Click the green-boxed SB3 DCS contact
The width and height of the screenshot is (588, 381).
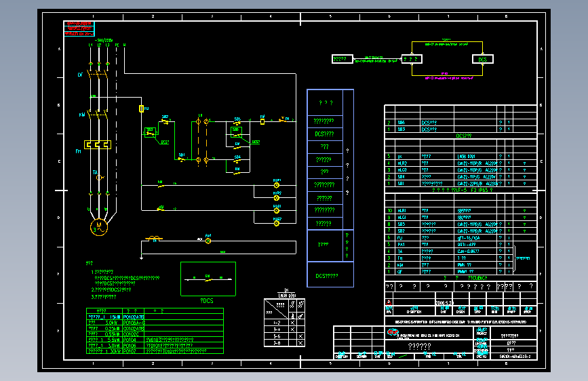coord(150,132)
